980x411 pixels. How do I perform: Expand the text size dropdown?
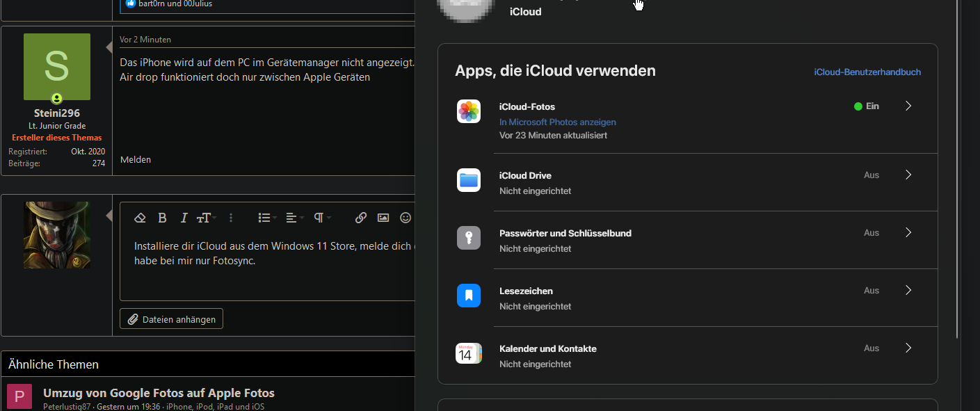coord(206,217)
